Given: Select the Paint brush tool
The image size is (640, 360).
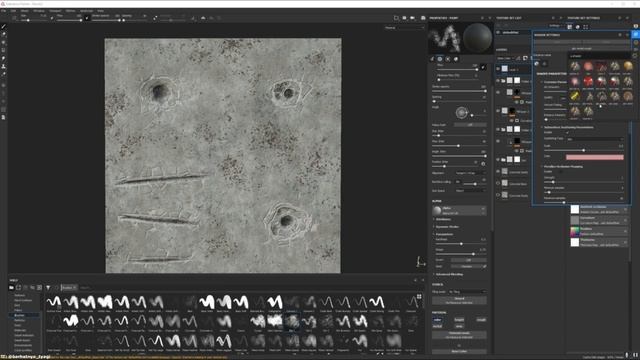Looking at the screenshot, I should (x=4, y=27).
